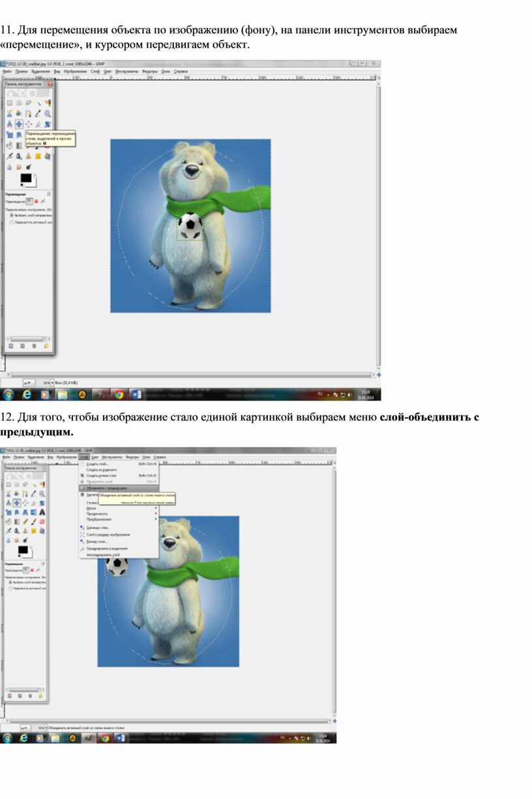Choose Measure tool in step 11 toolbox
The width and height of the screenshot is (532, 799).
10,123
